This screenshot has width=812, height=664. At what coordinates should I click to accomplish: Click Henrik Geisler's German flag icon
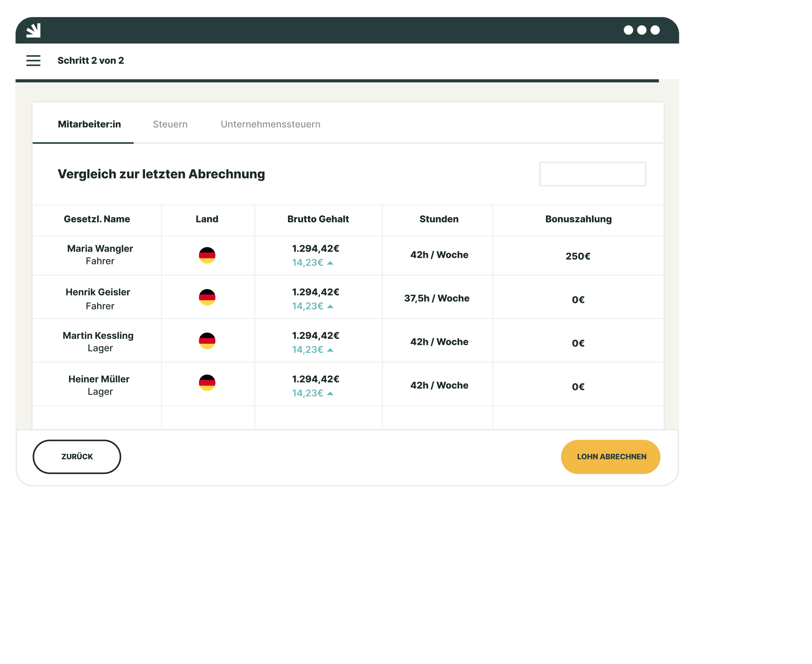pos(207,297)
